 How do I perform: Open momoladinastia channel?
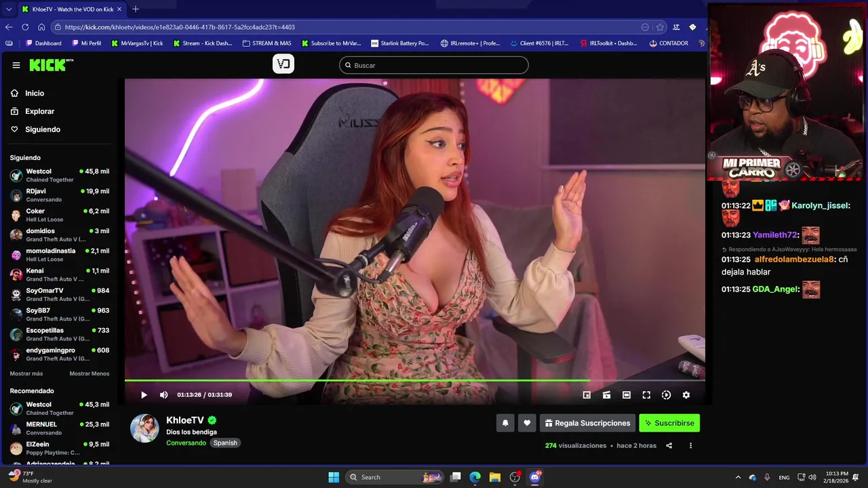60,255
